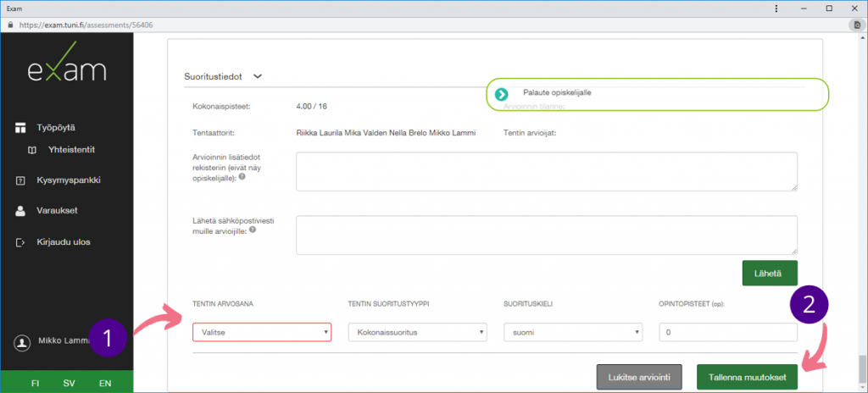Click the Opintopisteet credits input field

[x=727, y=333]
